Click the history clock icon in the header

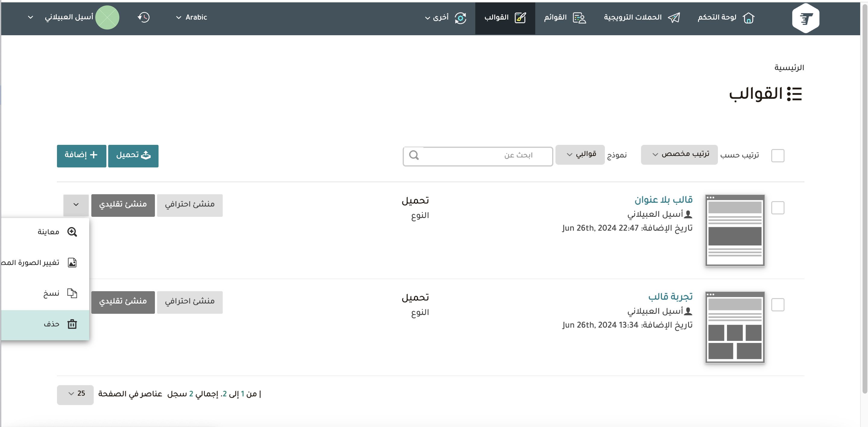tap(144, 17)
